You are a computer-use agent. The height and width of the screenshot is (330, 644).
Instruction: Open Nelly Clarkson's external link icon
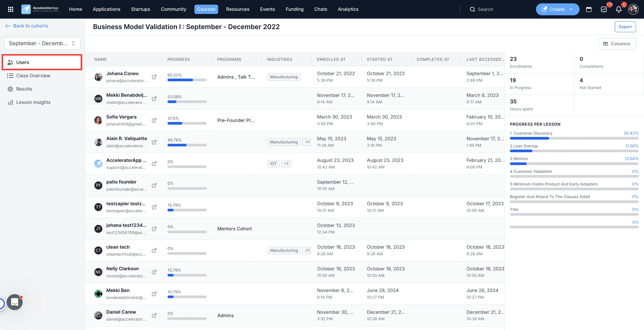tap(154, 272)
